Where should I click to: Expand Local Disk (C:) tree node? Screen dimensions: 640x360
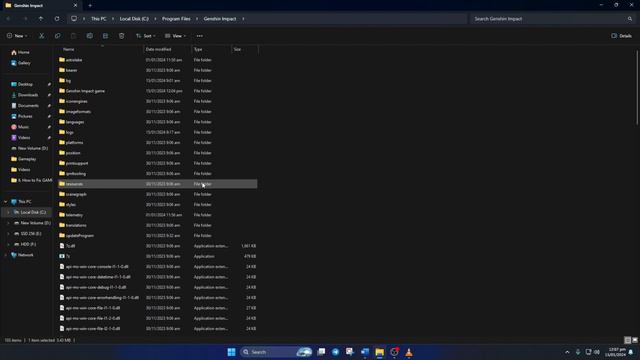click(x=8, y=212)
